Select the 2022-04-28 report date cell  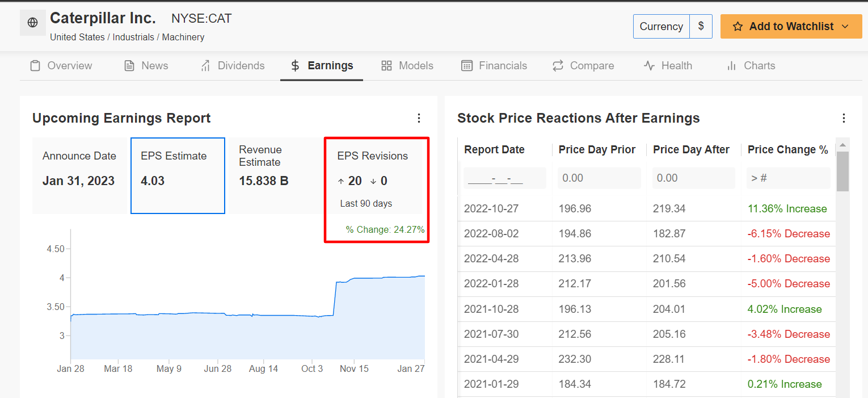pyautogui.click(x=491, y=259)
